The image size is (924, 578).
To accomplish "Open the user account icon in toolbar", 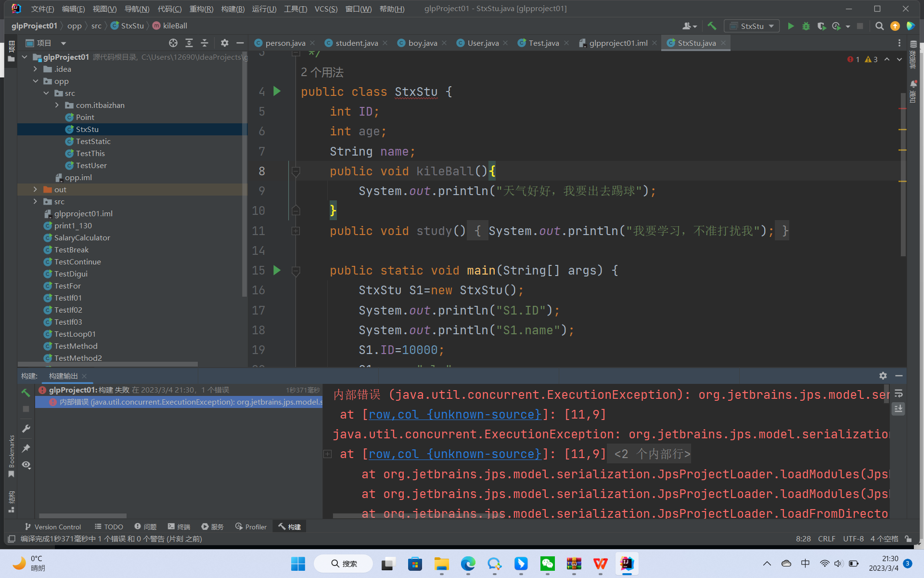I will (689, 26).
